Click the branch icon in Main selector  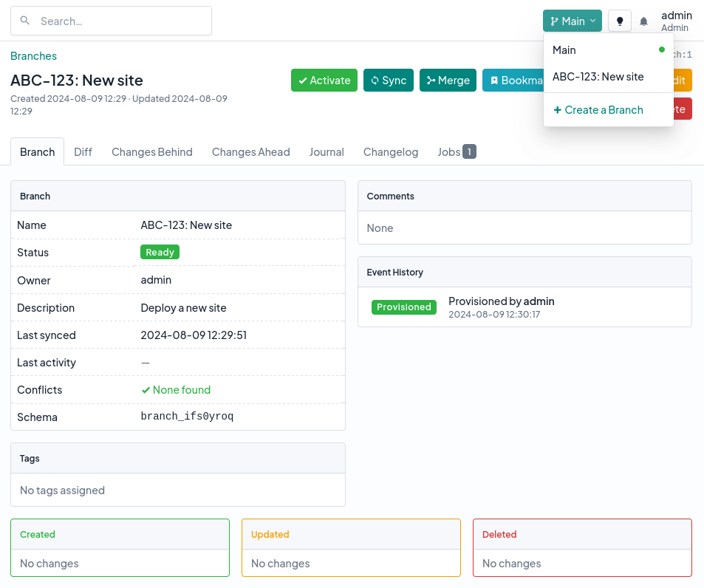point(554,21)
